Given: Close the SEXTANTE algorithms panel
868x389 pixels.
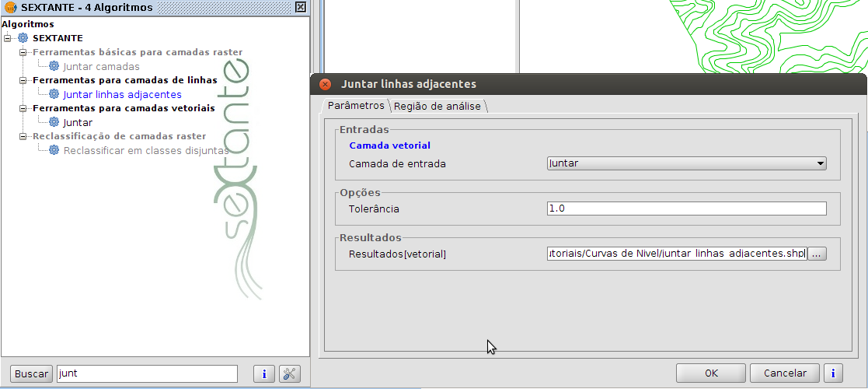Looking at the screenshot, I should click(x=300, y=7).
